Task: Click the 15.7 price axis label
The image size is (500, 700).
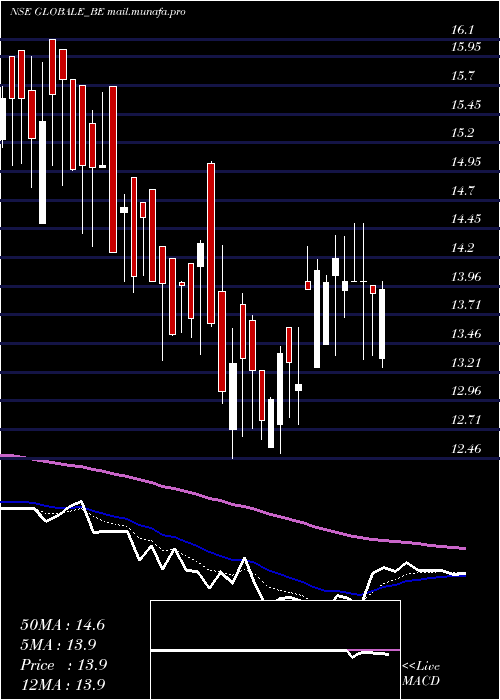Action: click(x=462, y=76)
